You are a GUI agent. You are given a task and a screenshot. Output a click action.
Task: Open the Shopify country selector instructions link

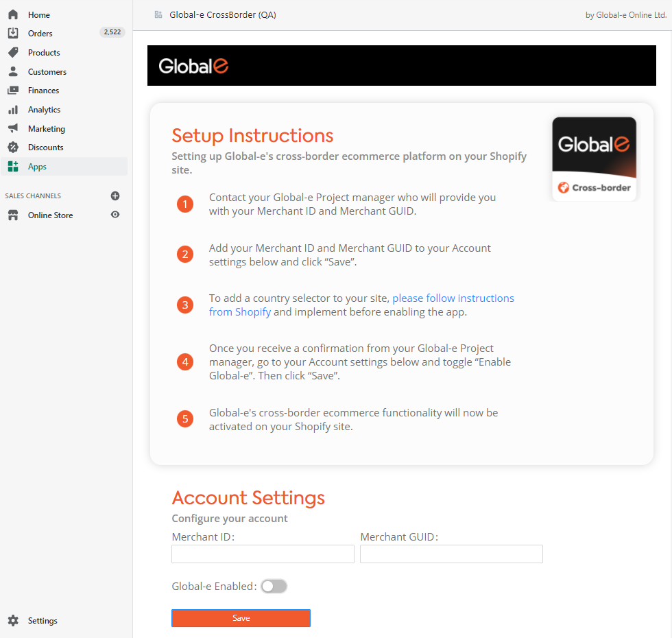(453, 298)
